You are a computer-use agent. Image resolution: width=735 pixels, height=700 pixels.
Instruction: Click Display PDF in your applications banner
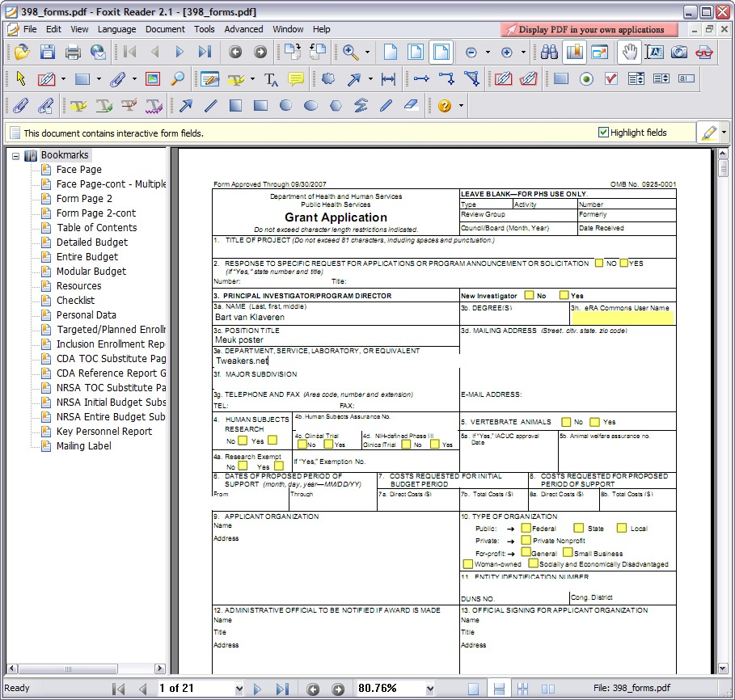[590, 30]
